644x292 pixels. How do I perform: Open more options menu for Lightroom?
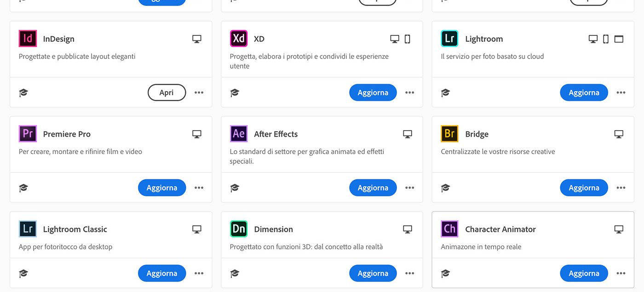(x=621, y=92)
